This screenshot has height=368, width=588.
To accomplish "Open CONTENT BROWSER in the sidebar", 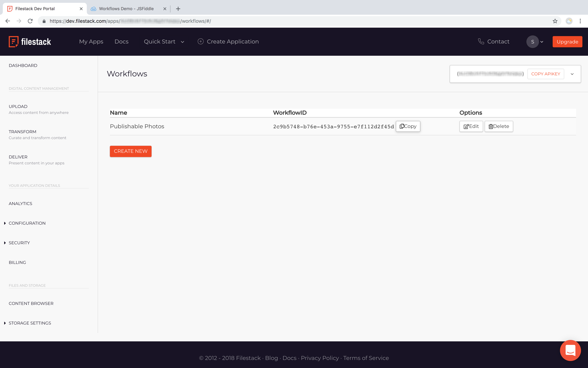I will [31, 304].
